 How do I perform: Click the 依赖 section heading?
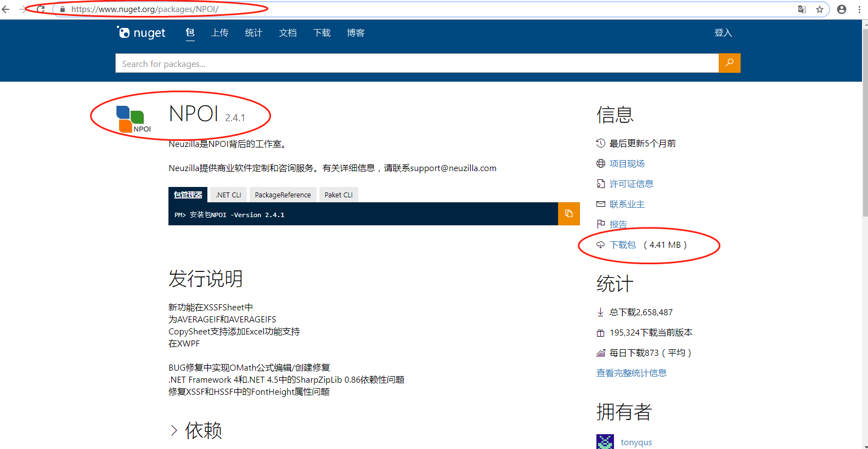tap(204, 430)
